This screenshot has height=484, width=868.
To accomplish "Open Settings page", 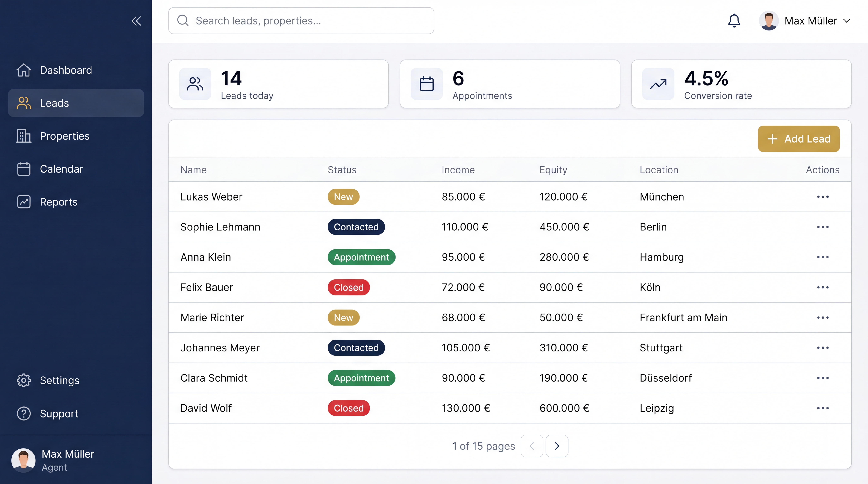I will click(76, 380).
